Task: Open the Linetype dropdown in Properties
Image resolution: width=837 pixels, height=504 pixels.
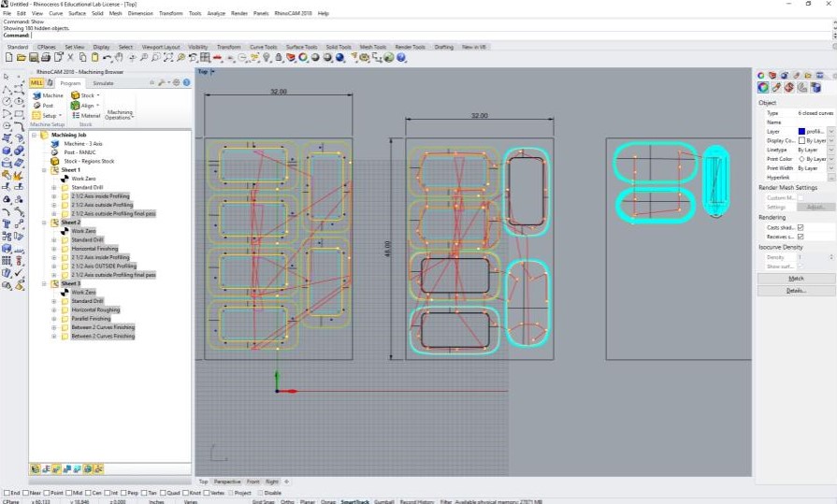Action: tap(831, 150)
